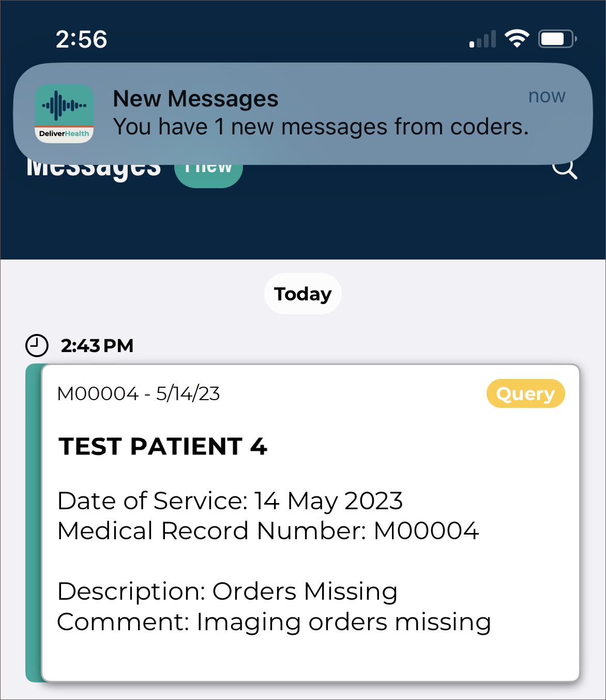The image size is (606, 700).
Task: Tap the Medical Record Number line
Action: click(268, 531)
